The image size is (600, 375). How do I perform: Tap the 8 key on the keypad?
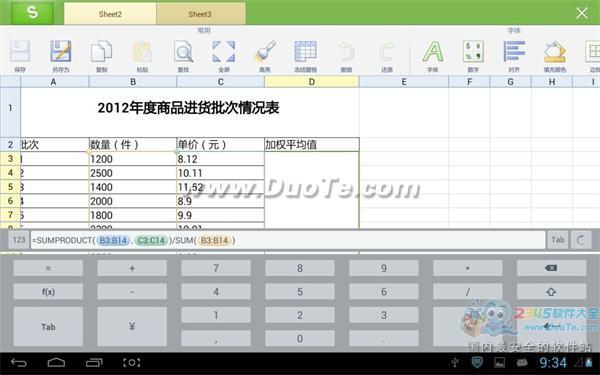(300, 268)
